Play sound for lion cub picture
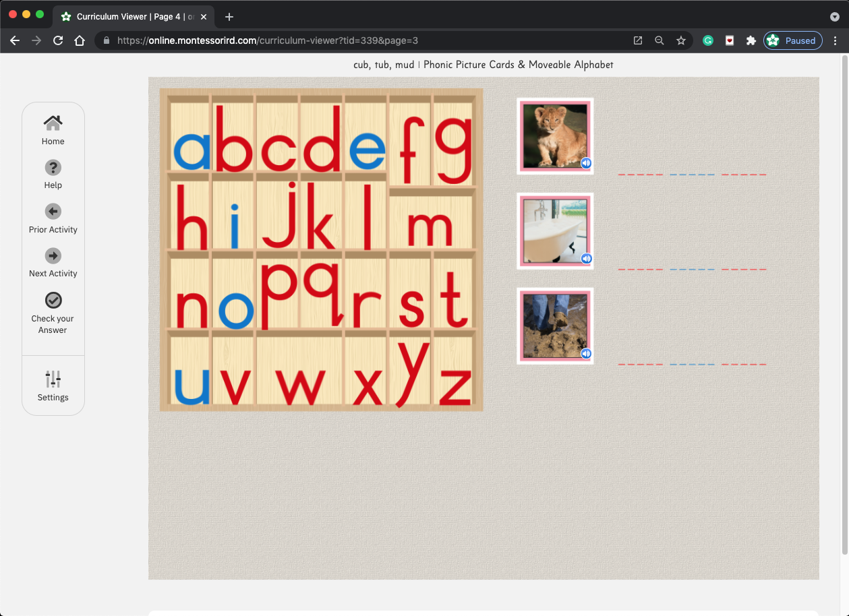The width and height of the screenshot is (849, 616). [x=586, y=162]
